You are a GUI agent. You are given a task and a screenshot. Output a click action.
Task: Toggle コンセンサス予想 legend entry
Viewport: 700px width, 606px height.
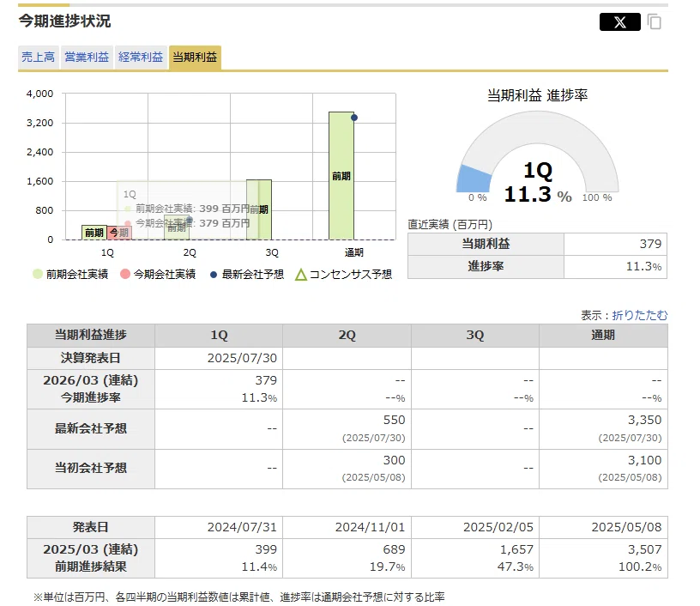pos(344,274)
